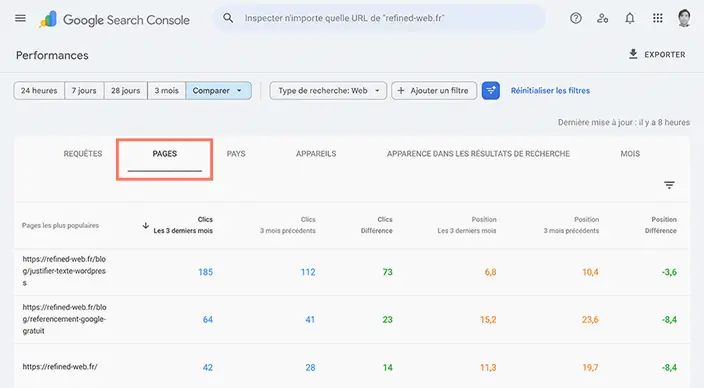This screenshot has width=704, height=388.
Task: Switch to the PAGES tab
Action: 164,154
